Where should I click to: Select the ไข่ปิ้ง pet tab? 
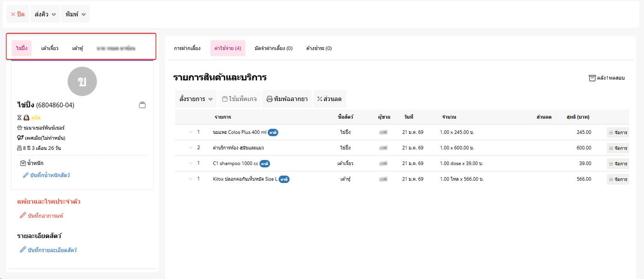[x=22, y=48]
